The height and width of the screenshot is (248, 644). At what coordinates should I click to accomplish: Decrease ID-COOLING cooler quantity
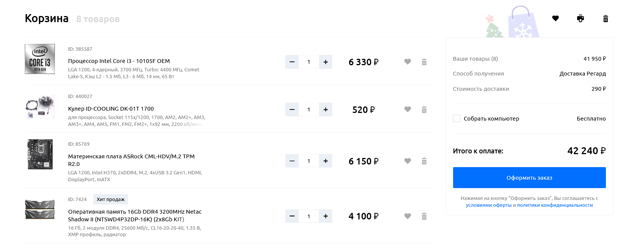292,110
